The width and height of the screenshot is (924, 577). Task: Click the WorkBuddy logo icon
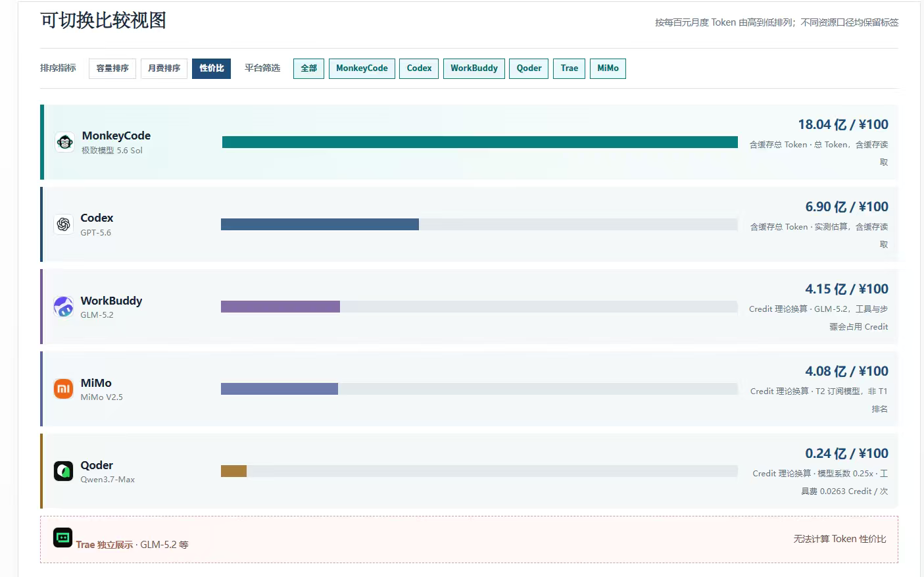[x=63, y=307]
